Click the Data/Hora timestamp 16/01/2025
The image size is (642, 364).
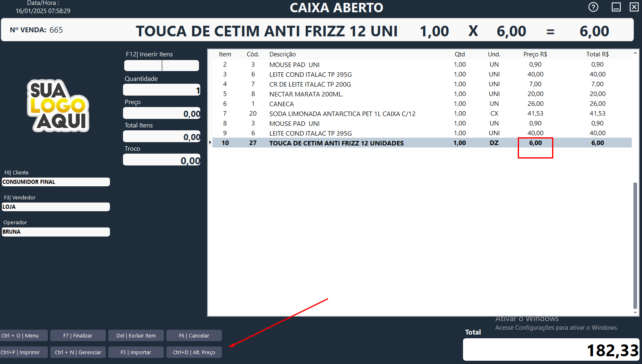click(43, 11)
